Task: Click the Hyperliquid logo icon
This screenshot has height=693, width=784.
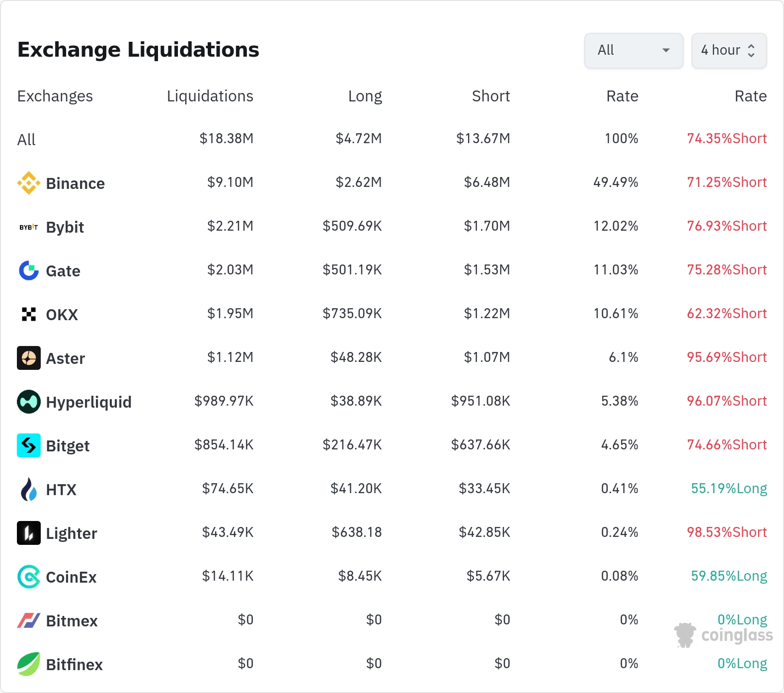Action: click(29, 402)
